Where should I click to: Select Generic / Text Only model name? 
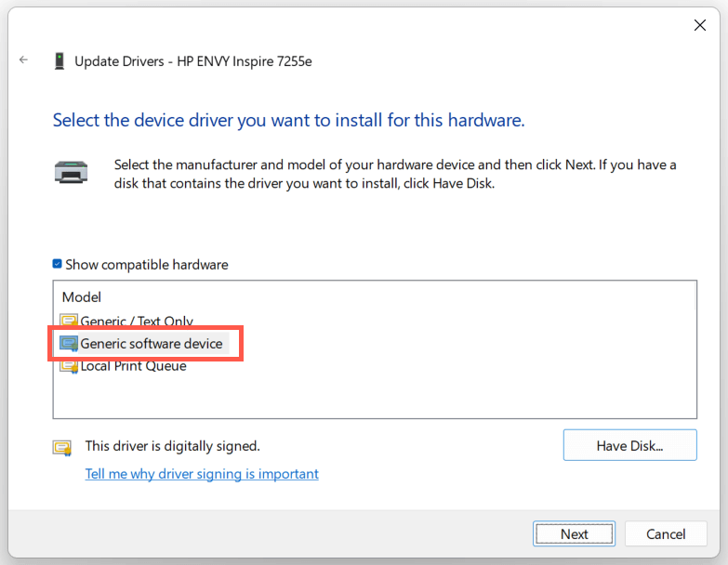[x=137, y=322]
